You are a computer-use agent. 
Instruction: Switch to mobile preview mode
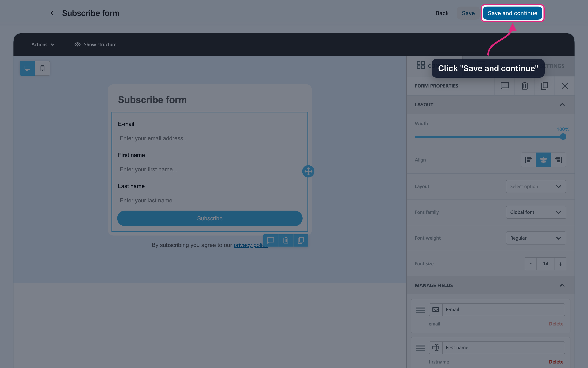42,68
